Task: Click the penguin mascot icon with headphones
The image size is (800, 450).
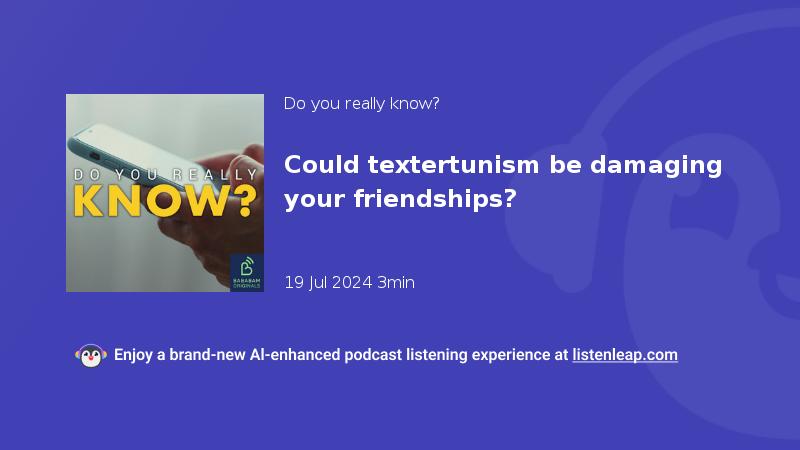Action: click(x=91, y=356)
